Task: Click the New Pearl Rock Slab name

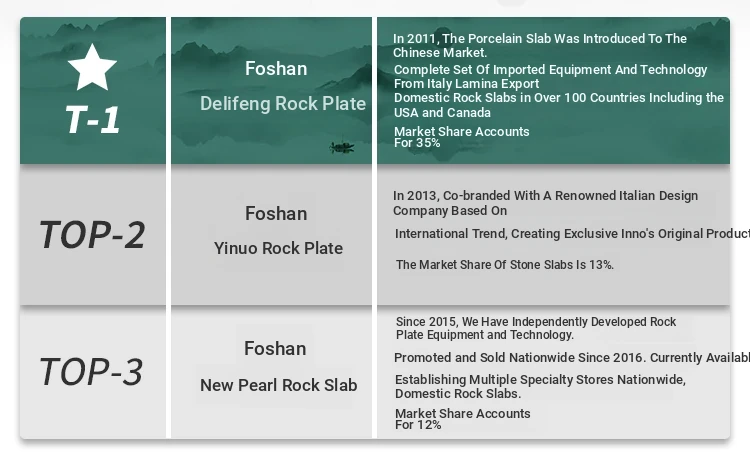Action: point(278,385)
